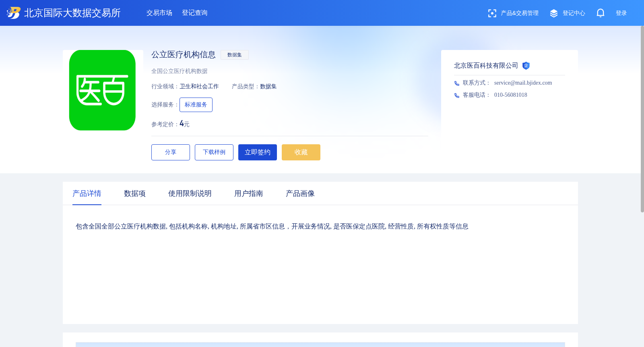Open the notification bell
Image resolution: width=644 pixels, height=347 pixels.
click(601, 13)
